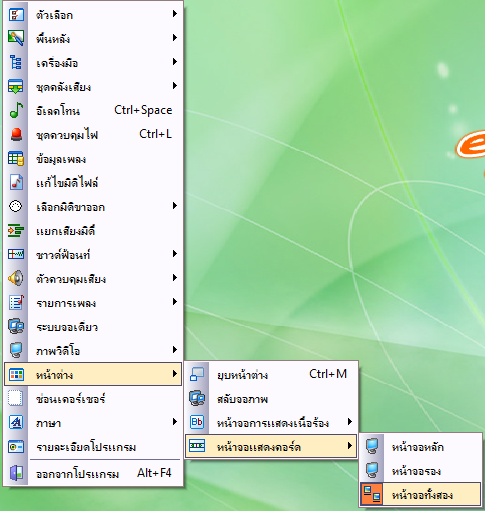This screenshot has height=511, width=485.
Task: Click the พื้นหลัง background picture icon
Action: [16, 38]
